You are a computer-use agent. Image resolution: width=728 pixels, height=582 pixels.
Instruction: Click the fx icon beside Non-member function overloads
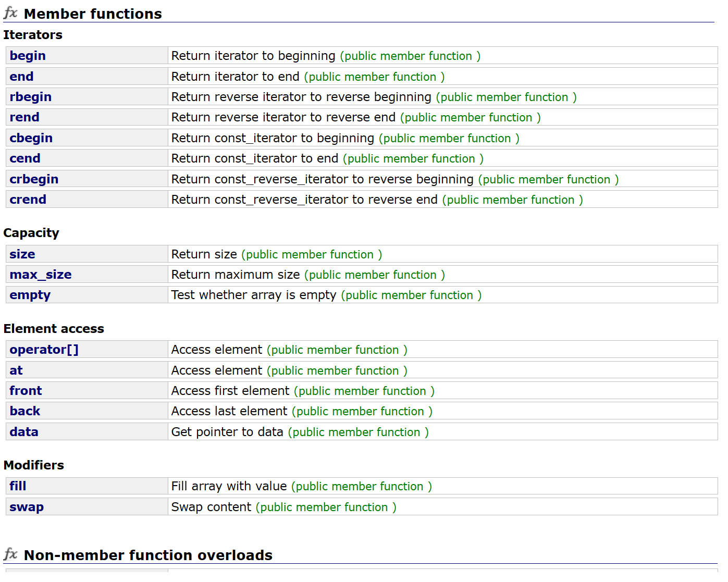click(10, 554)
